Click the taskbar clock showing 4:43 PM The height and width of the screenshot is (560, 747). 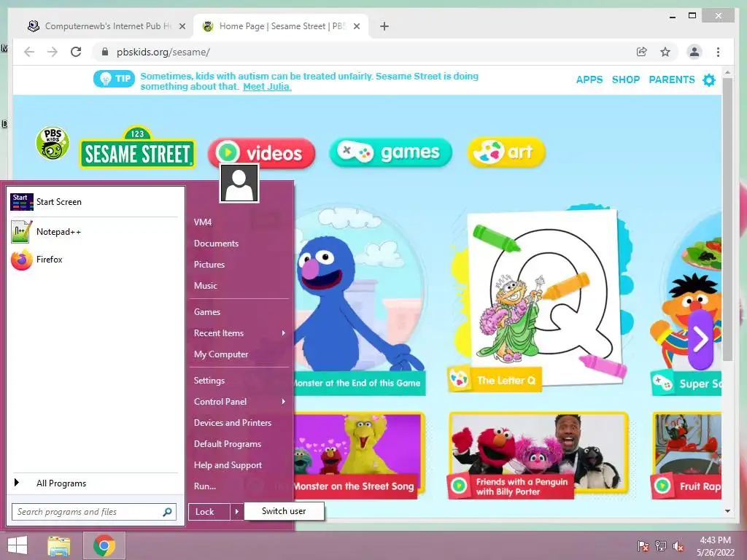click(x=715, y=546)
